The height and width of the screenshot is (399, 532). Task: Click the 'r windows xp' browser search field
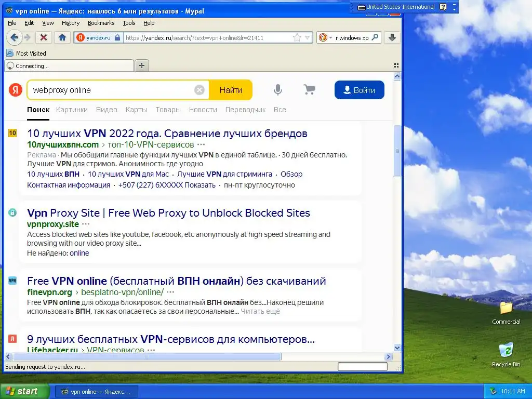click(352, 37)
